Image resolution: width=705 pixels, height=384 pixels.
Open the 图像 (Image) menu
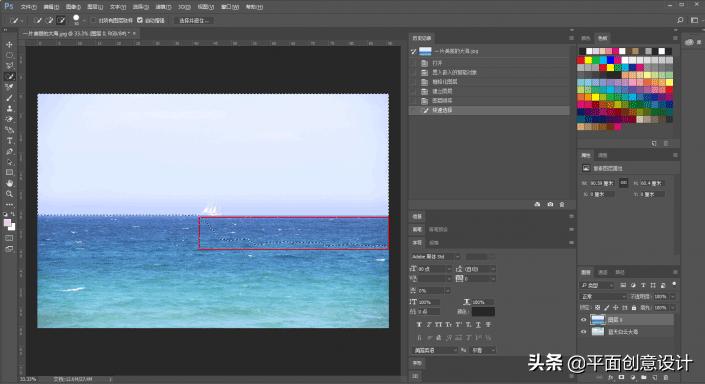pyautogui.click(x=73, y=7)
